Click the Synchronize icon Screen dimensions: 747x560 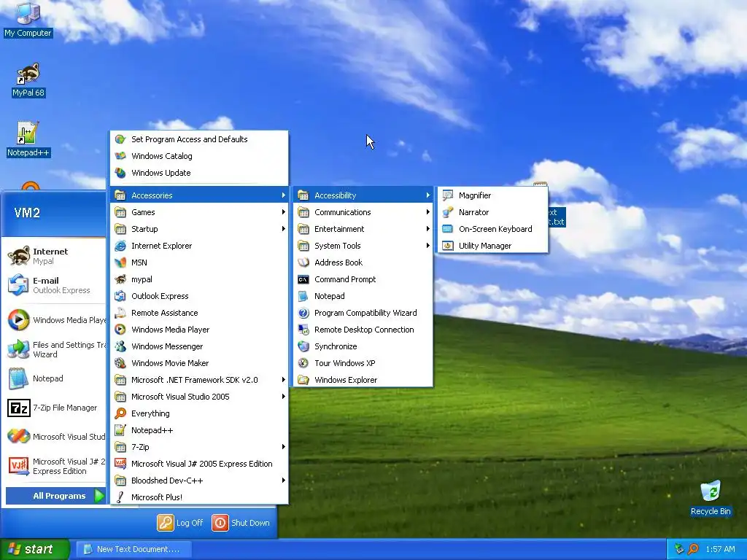coord(303,346)
